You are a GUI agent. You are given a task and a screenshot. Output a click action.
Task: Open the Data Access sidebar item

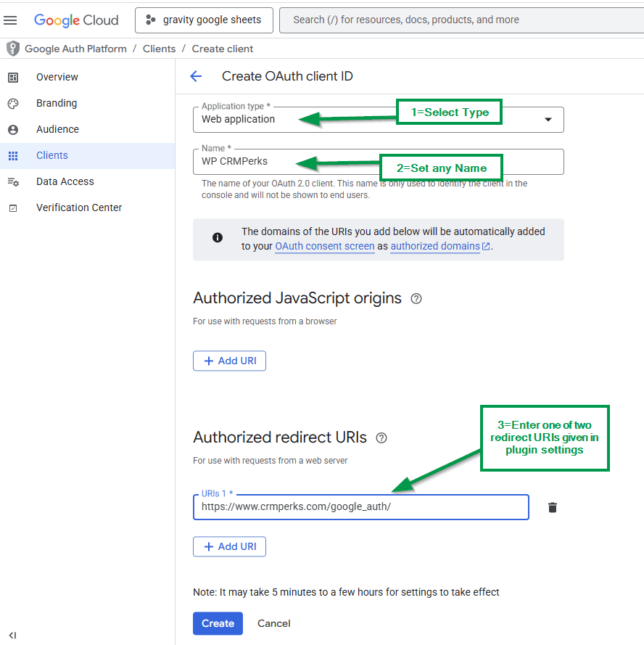tap(87, 181)
